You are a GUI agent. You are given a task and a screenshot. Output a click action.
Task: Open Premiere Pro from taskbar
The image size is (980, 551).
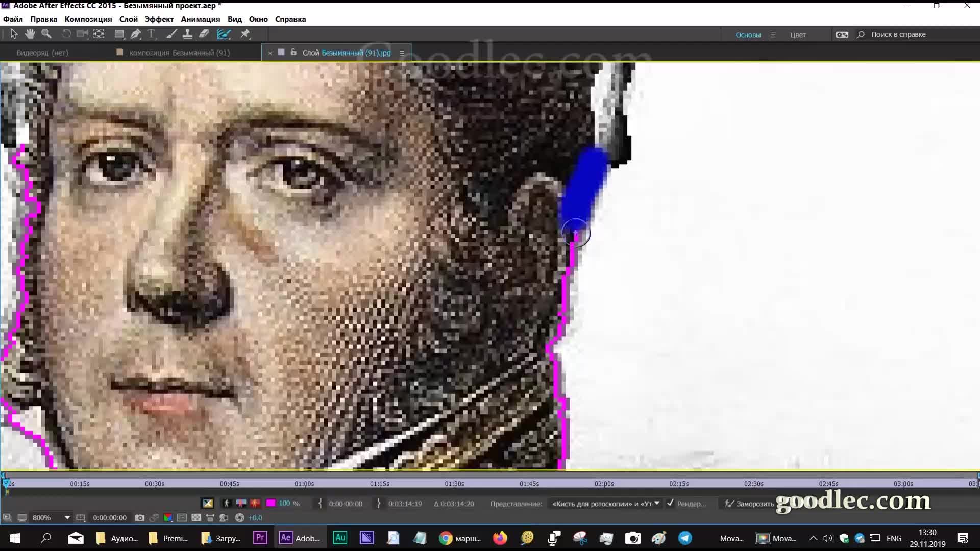pyautogui.click(x=260, y=538)
